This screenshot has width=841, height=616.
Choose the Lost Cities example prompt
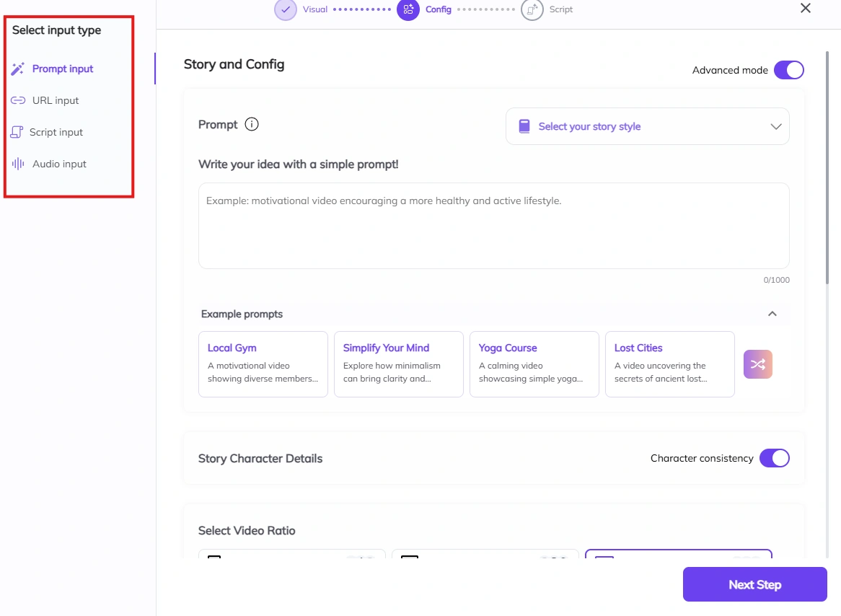coord(670,364)
